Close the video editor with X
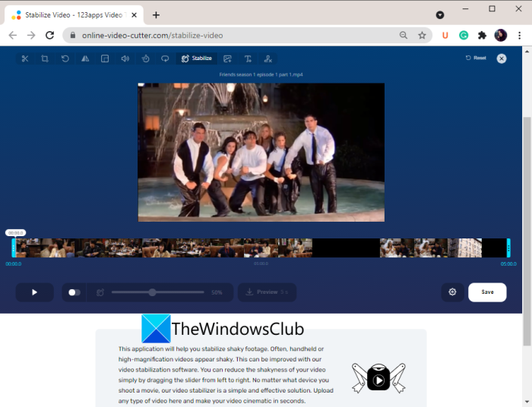Image resolution: width=532 pixels, height=407 pixels. tap(502, 58)
